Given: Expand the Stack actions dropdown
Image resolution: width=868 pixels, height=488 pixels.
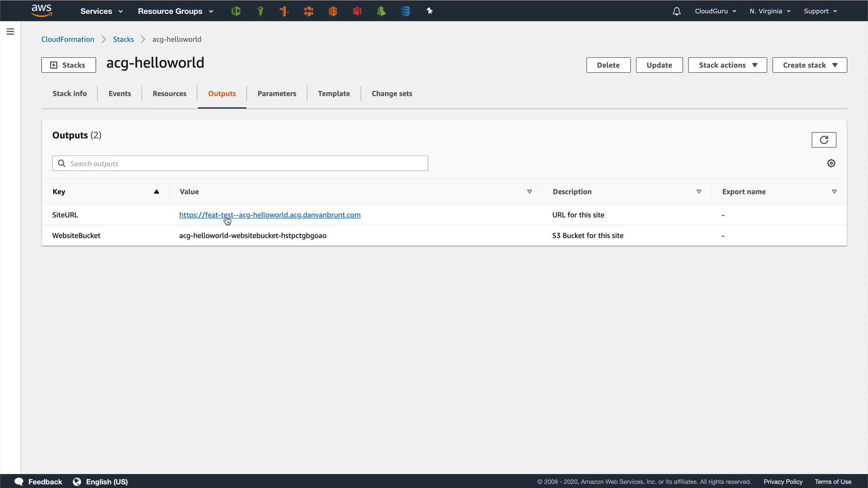Looking at the screenshot, I should 727,65.
